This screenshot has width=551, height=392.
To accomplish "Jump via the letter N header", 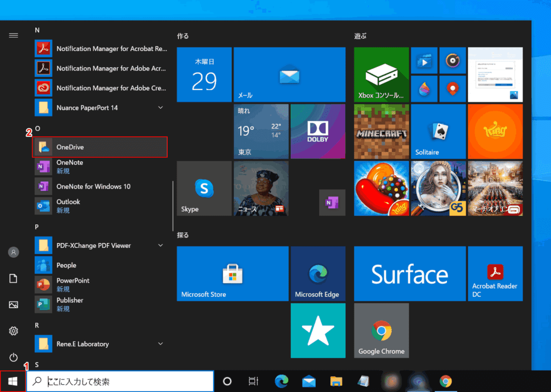I will (37, 30).
